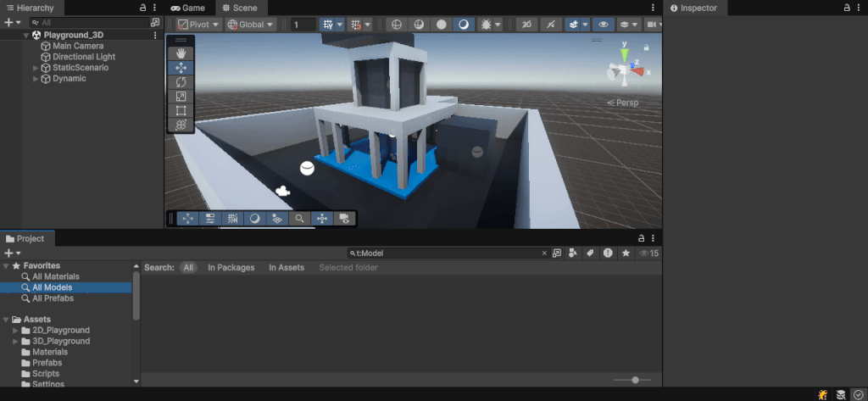868x401 pixels.
Task: Toggle hidden objects visibility eye button
Action: coord(604,25)
